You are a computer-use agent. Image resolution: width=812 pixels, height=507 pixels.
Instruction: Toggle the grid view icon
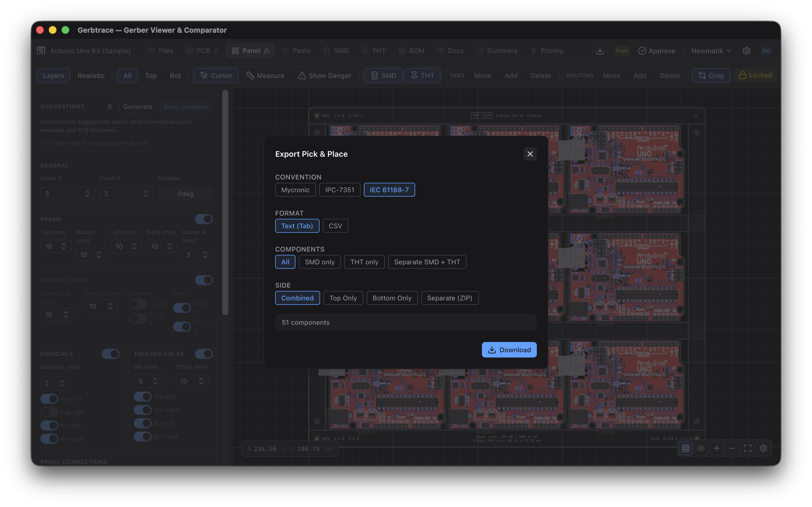(685, 448)
